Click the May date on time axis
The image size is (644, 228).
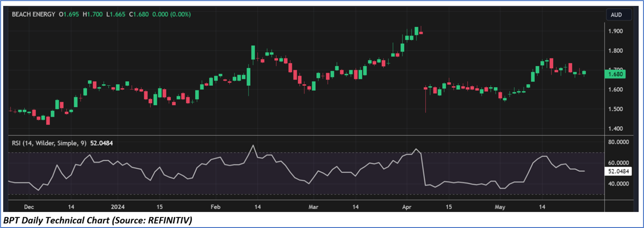[500, 207]
